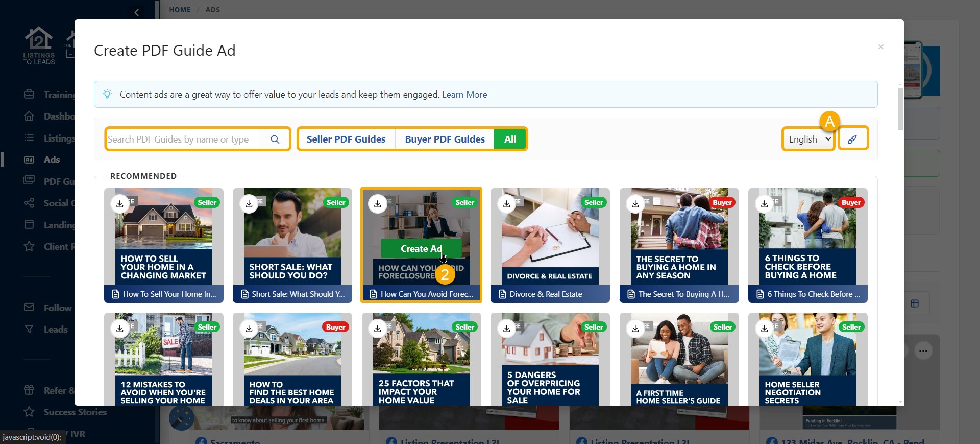Download the 12 Mistakes to Avoid guide

tap(120, 329)
